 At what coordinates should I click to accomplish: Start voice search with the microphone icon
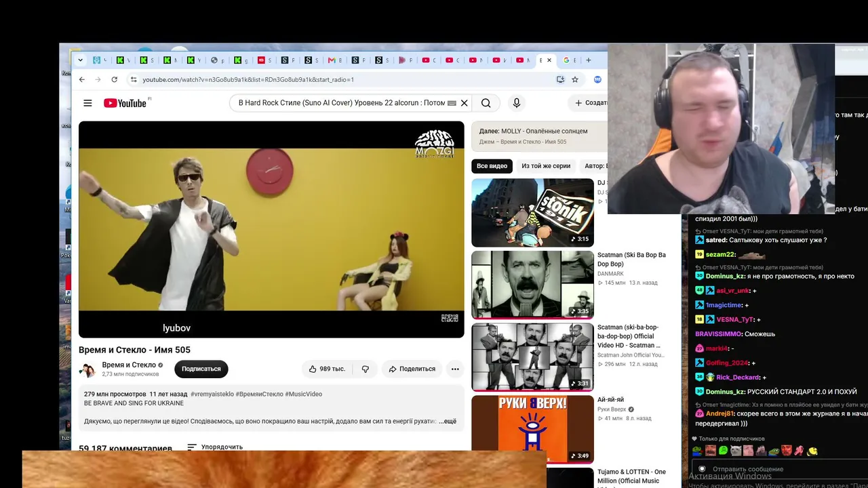pos(517,103)
